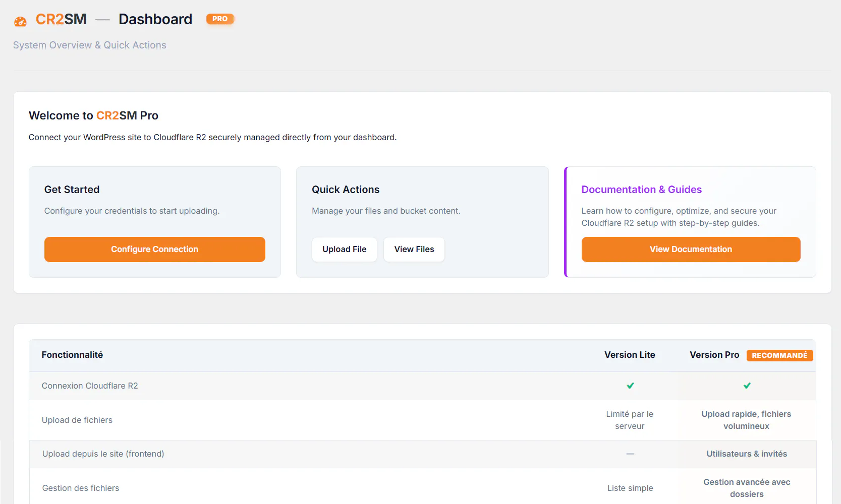The height and width of the screenshot is (504, 841).
Task: Click the dash icon in the frontend upload row
Action: tap(630, 454)
